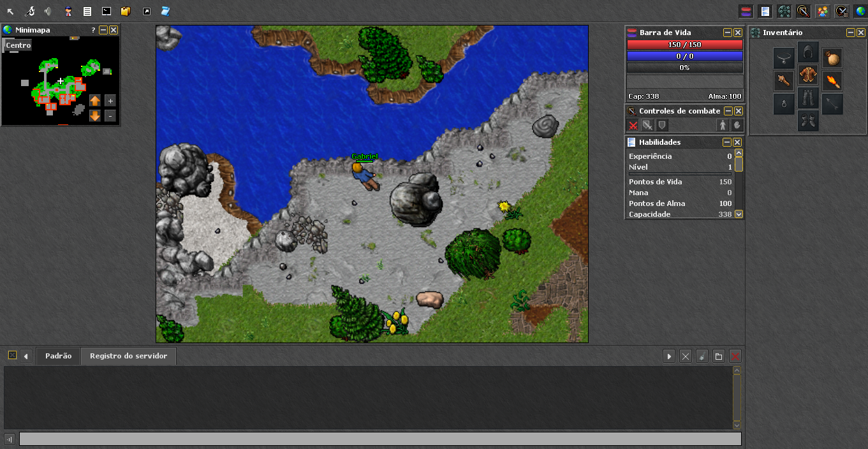Click the left arrow beside chat tabs
868x449 pixels.
click(x=26, y=357)
